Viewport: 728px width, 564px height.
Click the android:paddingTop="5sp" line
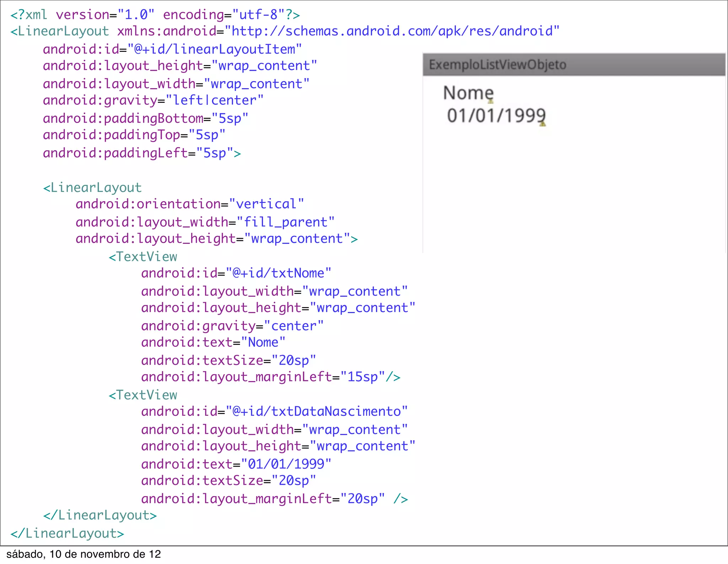[x=134, y=135]
